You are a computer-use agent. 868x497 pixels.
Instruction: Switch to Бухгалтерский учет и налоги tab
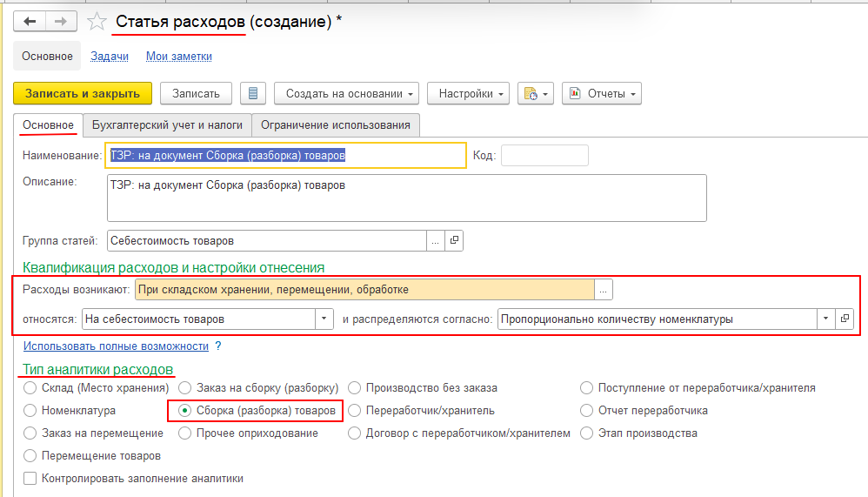point(167,124)
